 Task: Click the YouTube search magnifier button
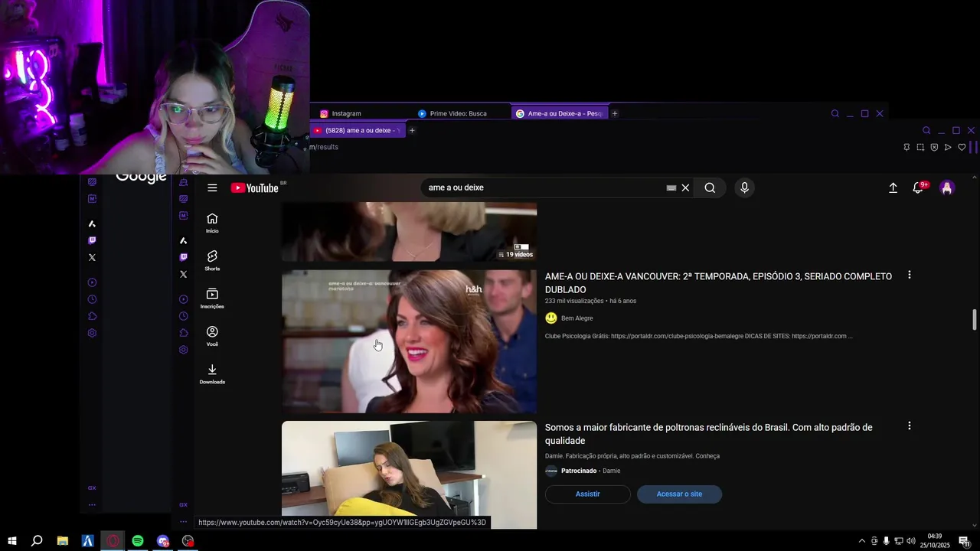click(x=710, y=187)
